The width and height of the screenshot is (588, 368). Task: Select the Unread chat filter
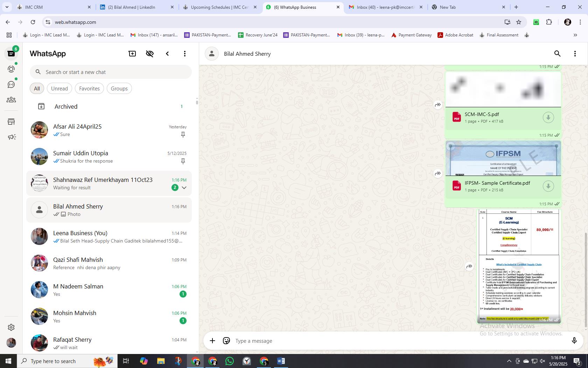pyautogui.click(x=59, y=88)
